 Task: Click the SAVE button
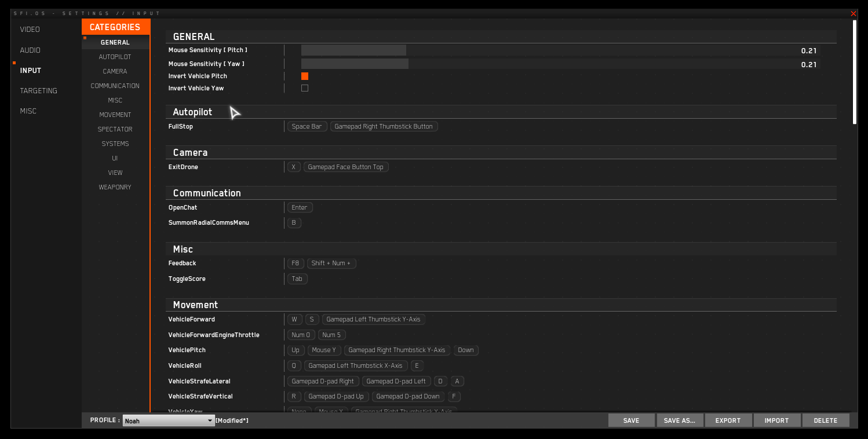tap(631, 420)
